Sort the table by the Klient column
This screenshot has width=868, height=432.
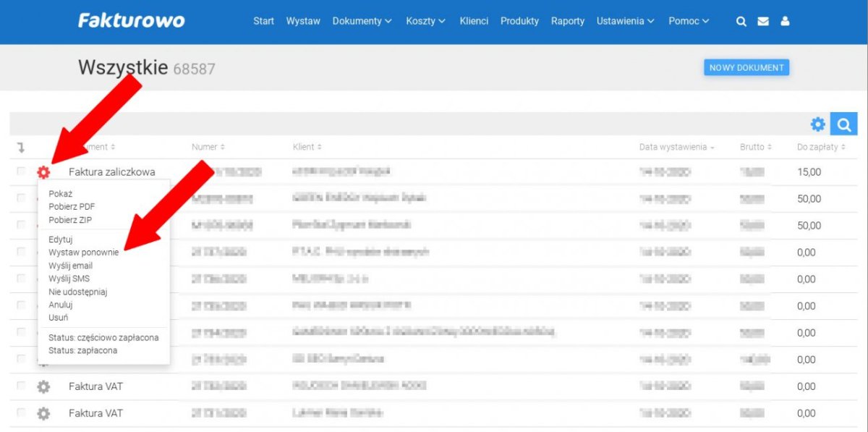click(307, 147)
